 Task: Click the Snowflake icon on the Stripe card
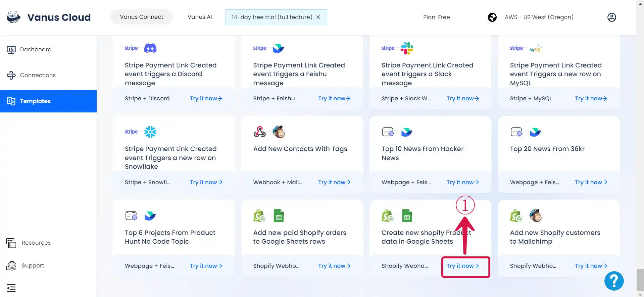150,132
